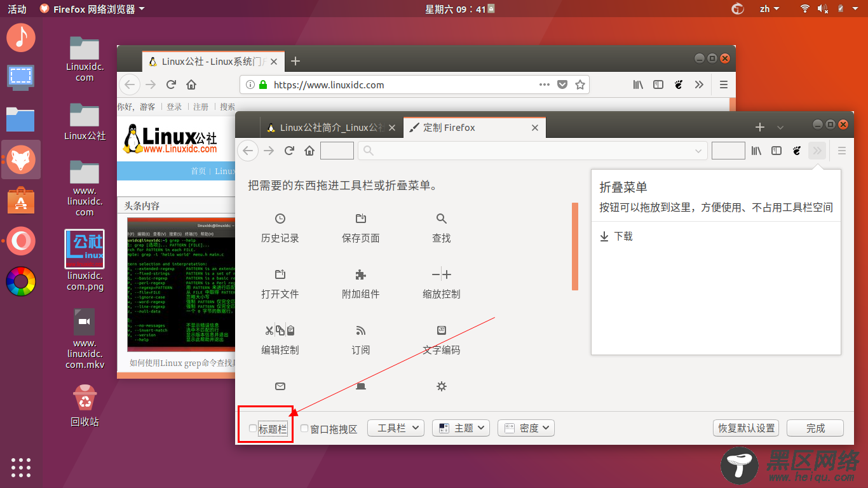Open clock showing 星期六 09:41
868x488 pixels.
click(455, 9)
